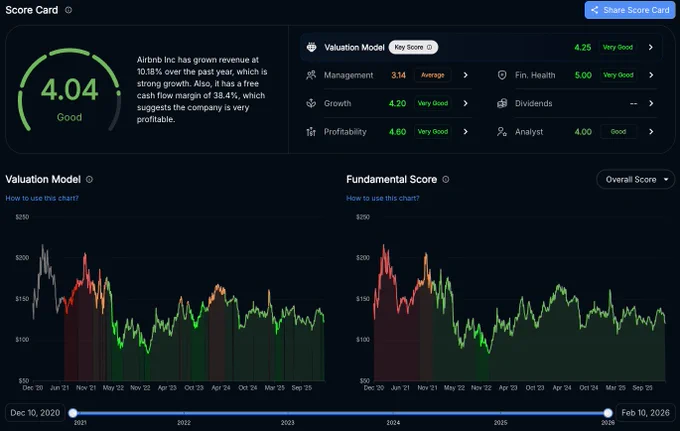Click the 5.00 Fin. Health score

tap(583, 75)
